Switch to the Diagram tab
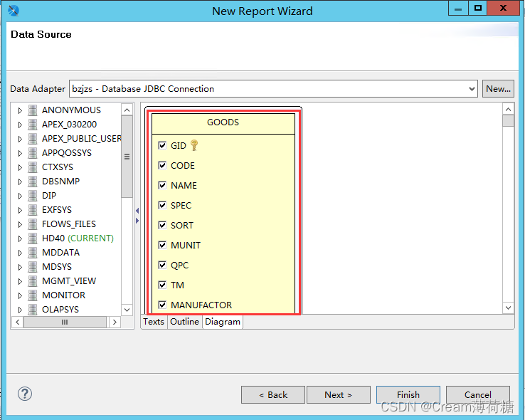This screenshot has width=525, height=420. point(223,322)
